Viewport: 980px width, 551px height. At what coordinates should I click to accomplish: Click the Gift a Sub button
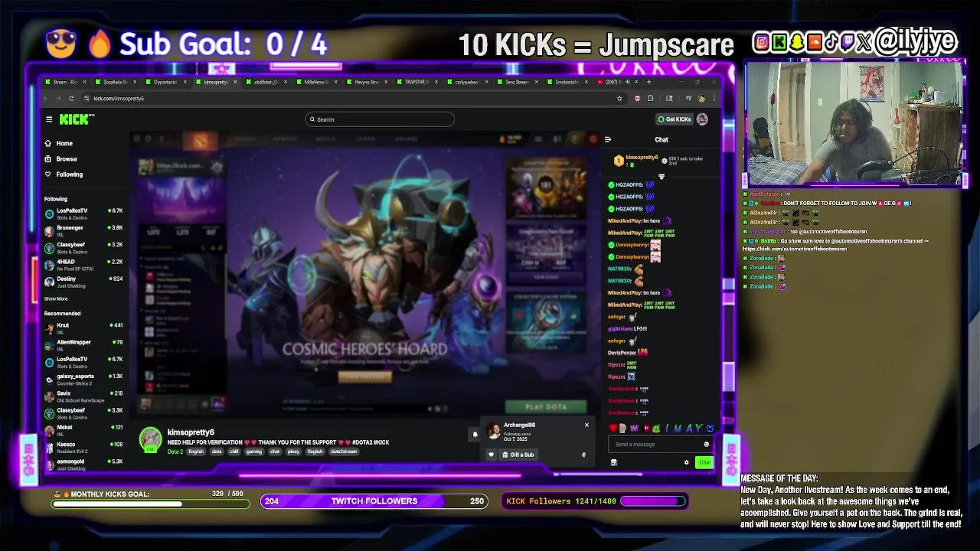coord(518,455)
